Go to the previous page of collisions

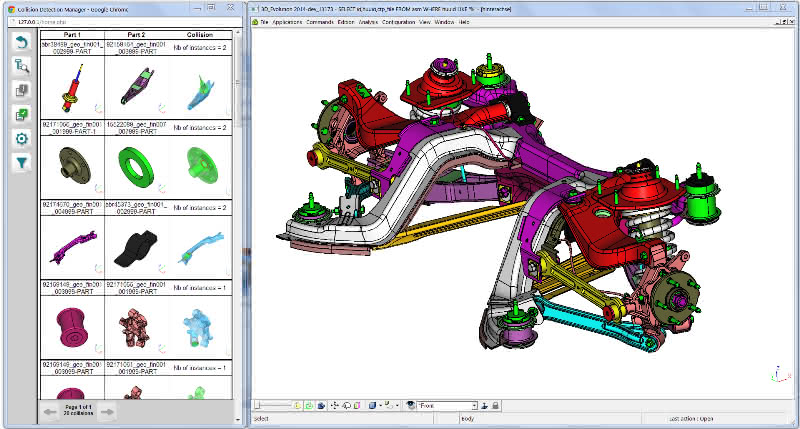click(50, 412)
